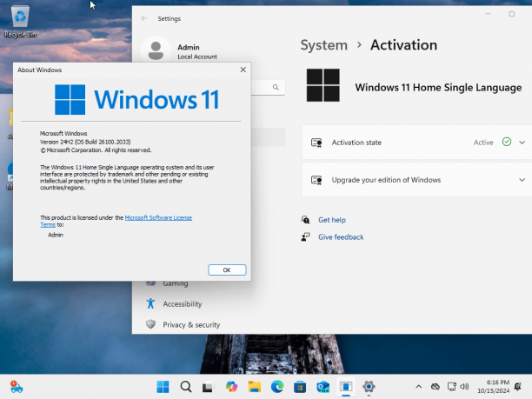
Task: Click the network tray icon
Action: click(x=451, y=387)
